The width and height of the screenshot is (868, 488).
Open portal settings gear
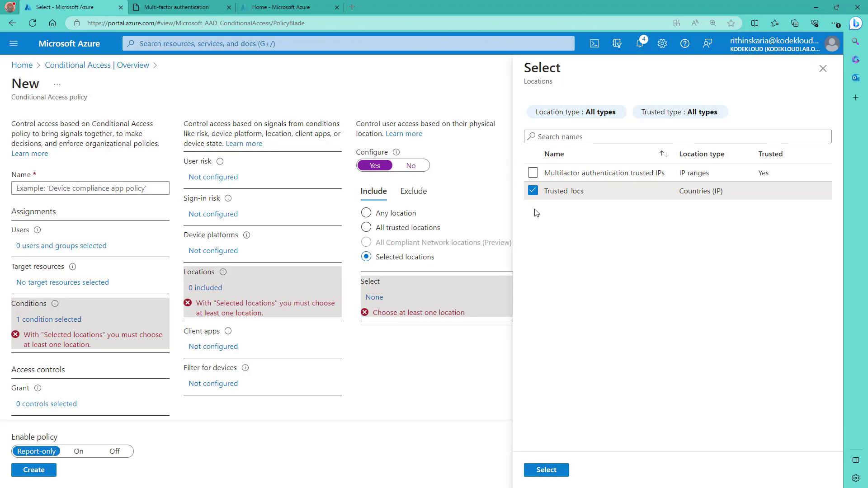[x=662, y=43]
